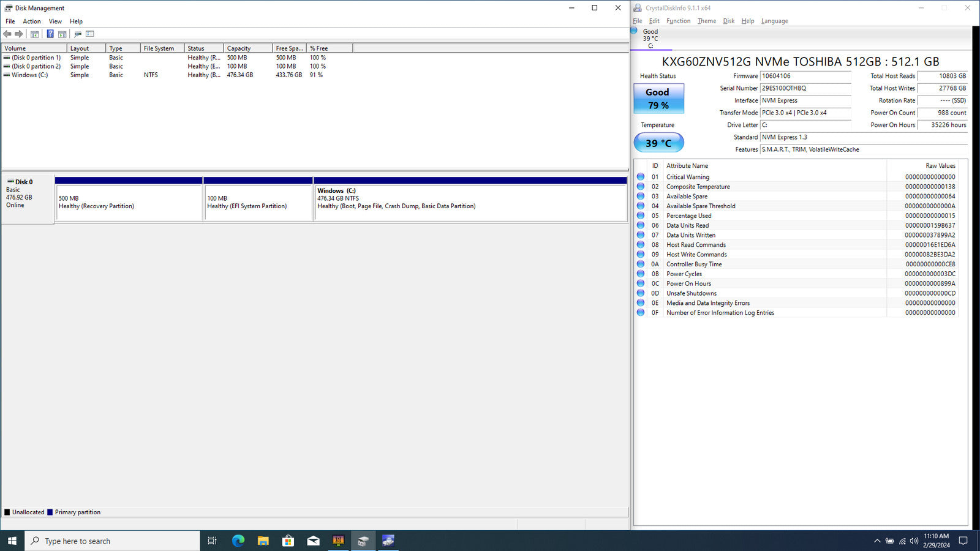Switch to CrystalDiskInfo taskbar icon

(x=388, y=541)
